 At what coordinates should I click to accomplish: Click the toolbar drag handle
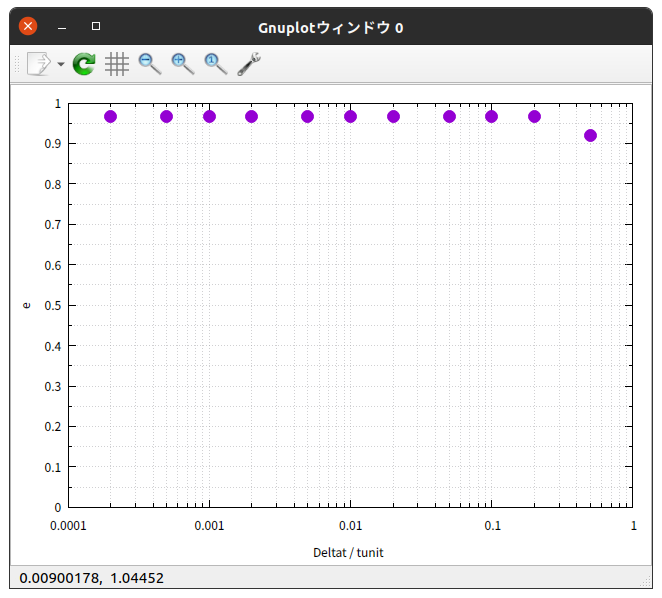pyautogui.click(x=17, y=64)
